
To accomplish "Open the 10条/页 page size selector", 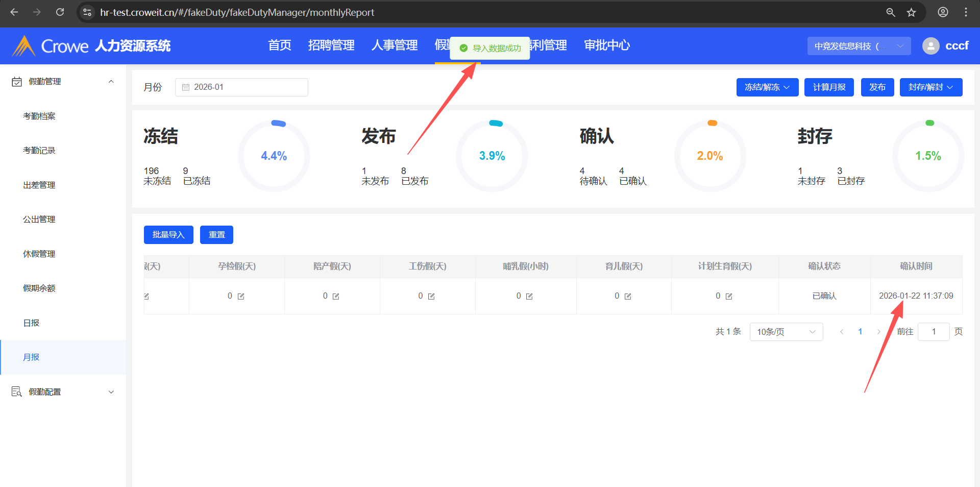I will coord(786,332).
